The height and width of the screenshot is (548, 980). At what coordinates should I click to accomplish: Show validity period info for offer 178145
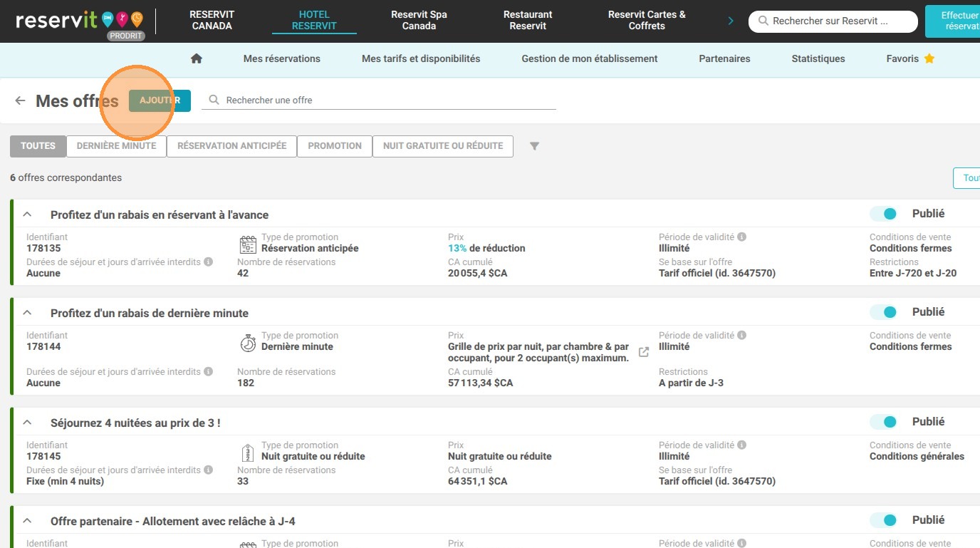741,445
